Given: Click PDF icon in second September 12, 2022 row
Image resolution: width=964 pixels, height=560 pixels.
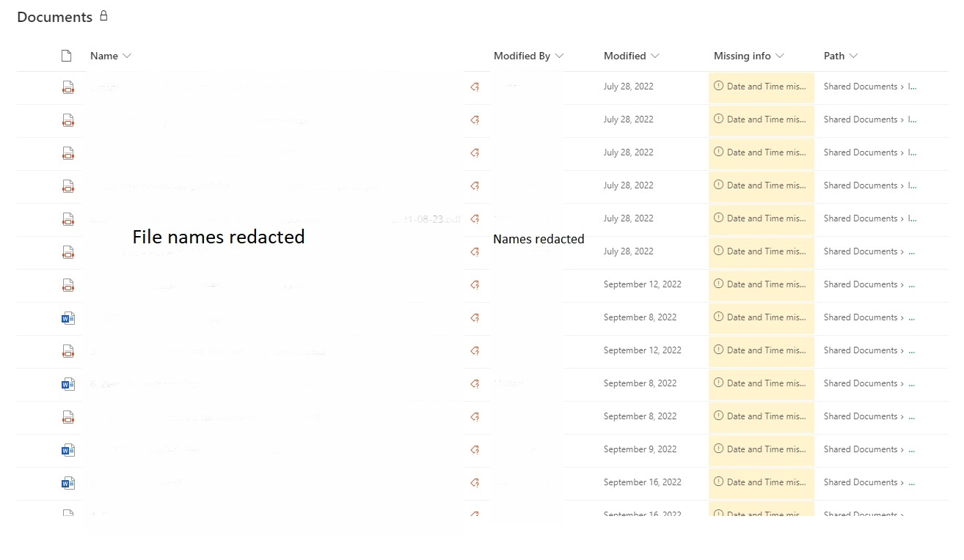Looking at the screenshot, I should (x=68, y=351).
